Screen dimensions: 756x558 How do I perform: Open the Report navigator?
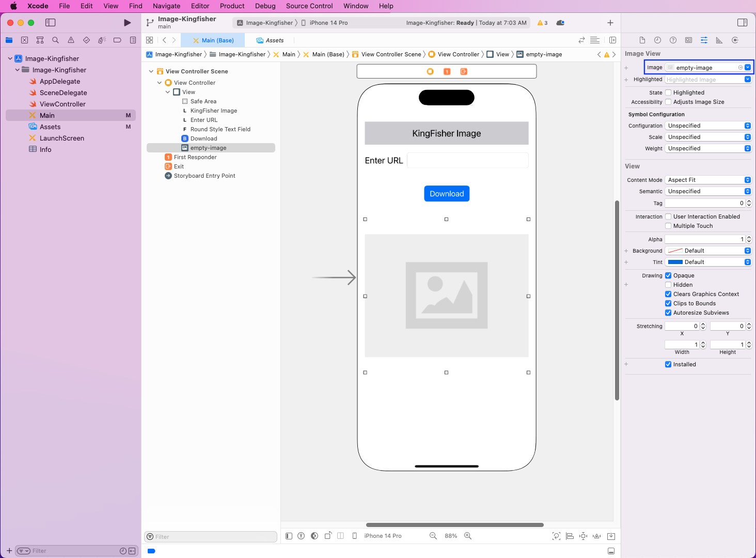coord(133,40)
